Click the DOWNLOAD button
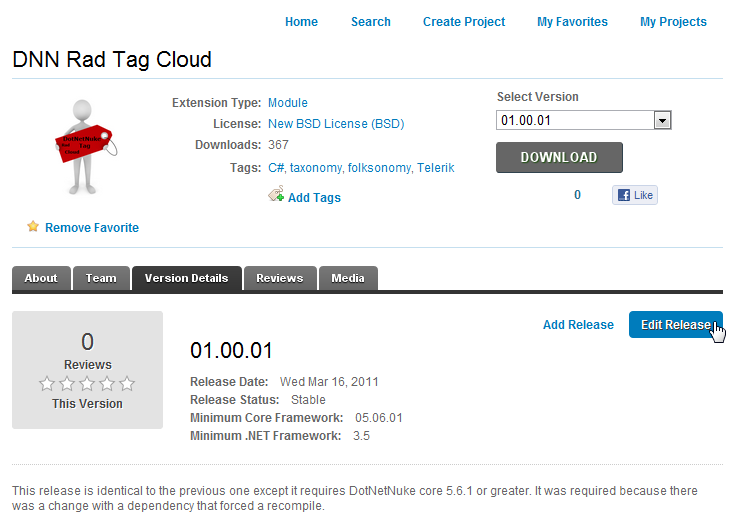The width and height of the screenshot is (739, 523). (x=559, y=157)
